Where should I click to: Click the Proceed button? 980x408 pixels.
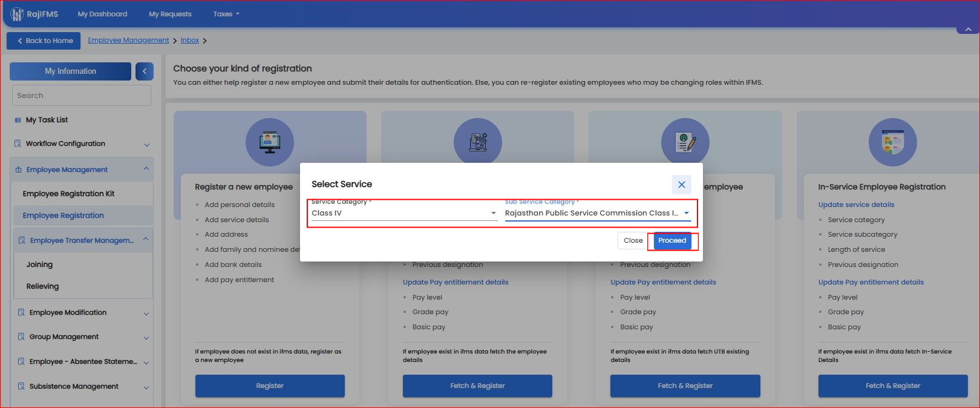(x=672, y=240)
